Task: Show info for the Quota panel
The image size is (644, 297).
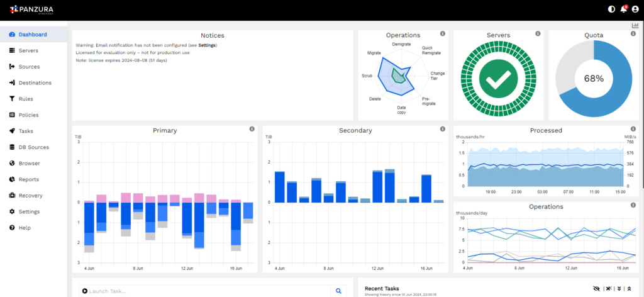Action: [x=633, y=34]
